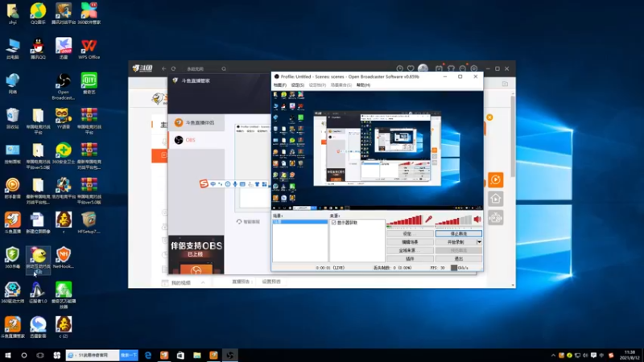Open the Open Broadcaster desktop shortcut
Screen dimensions: 644x362
[64, 86]
